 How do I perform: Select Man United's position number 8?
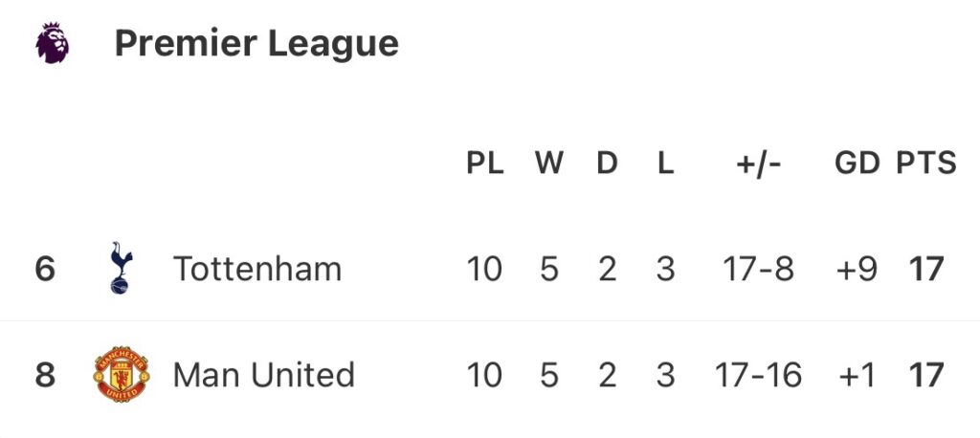(x=45, y=375)
